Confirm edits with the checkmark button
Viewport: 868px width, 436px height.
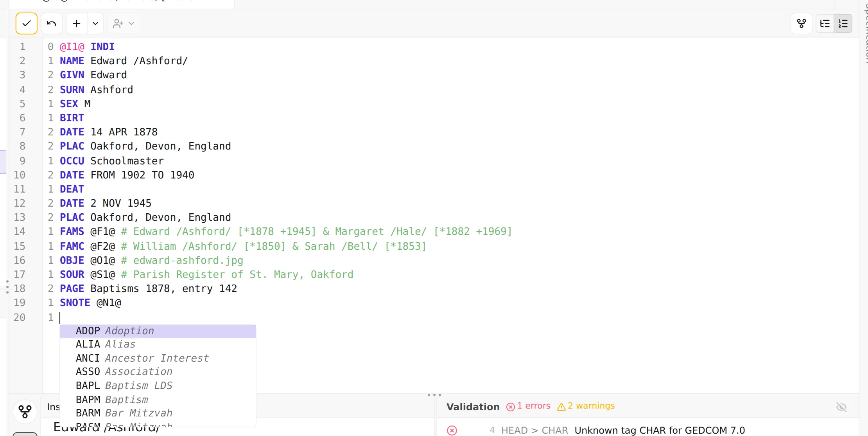coord(27,23)
